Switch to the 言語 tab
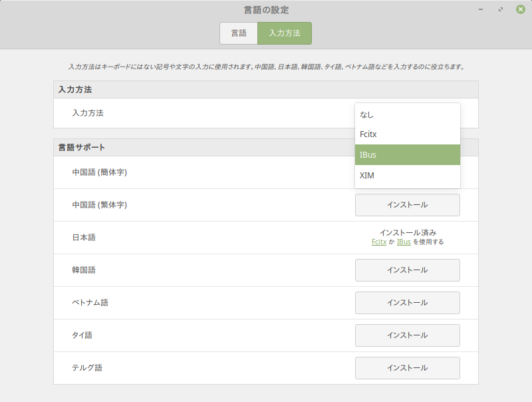Image resolution: width=532 pixels, height=402 pixels. [238, 33]
